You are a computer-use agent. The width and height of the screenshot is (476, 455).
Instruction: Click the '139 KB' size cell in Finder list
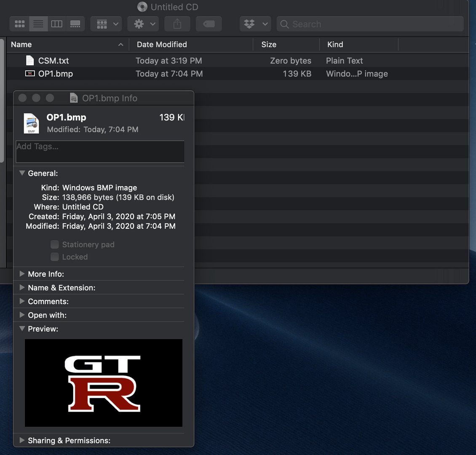(x=297, y=74)
